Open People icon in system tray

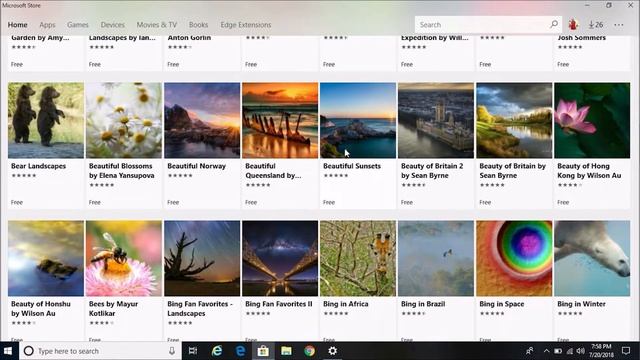point(530,351)
